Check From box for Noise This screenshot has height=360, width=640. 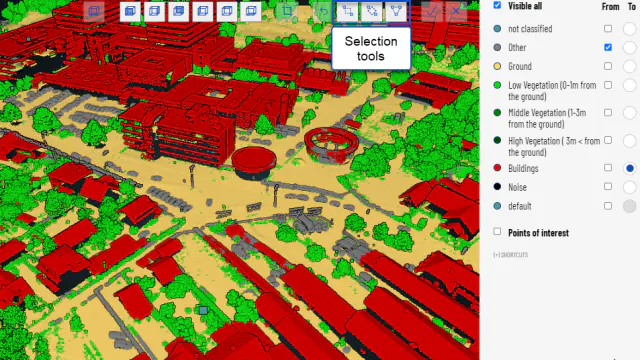pos(608,187)
